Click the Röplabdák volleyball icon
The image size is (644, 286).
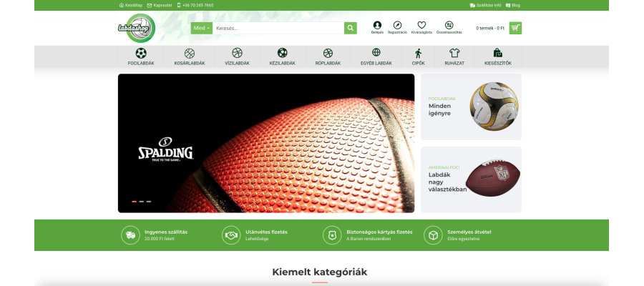(x=328, y=53)
